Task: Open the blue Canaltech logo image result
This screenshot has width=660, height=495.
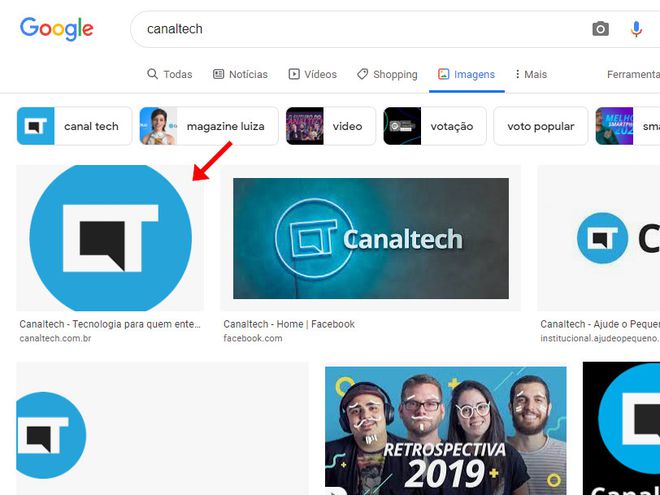Action: click(110, 238)
